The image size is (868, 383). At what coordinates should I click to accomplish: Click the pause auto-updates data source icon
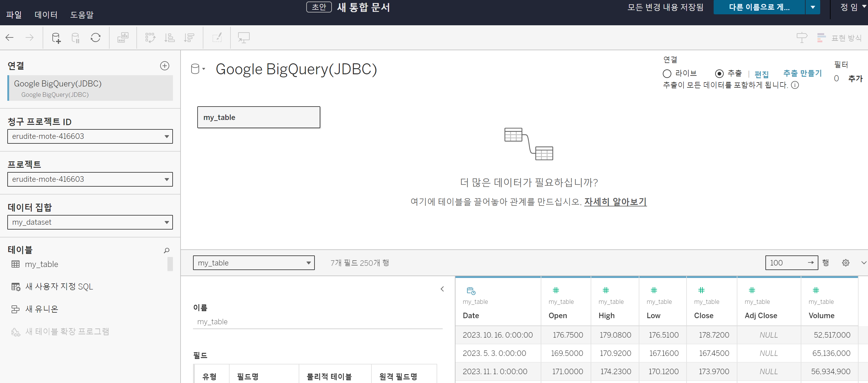coord(76,38)
